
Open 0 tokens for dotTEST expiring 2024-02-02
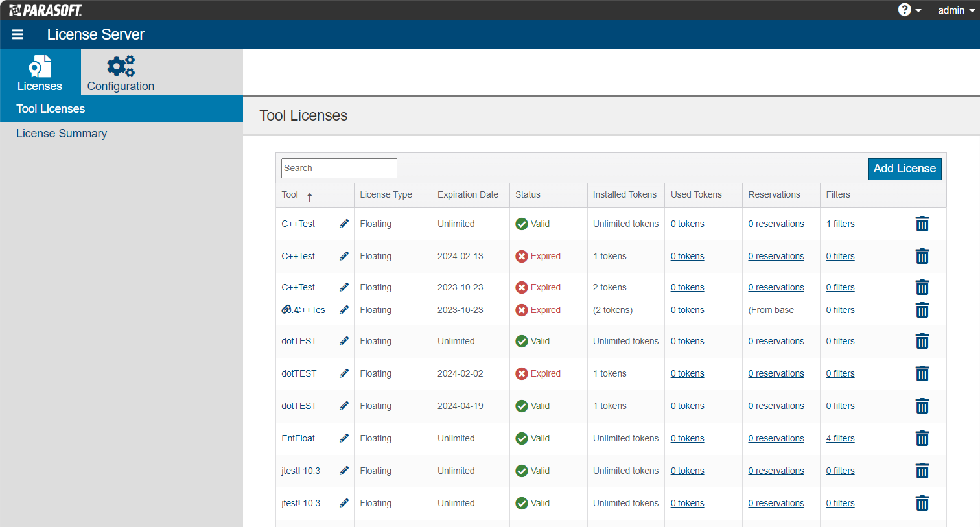(687, 373)
